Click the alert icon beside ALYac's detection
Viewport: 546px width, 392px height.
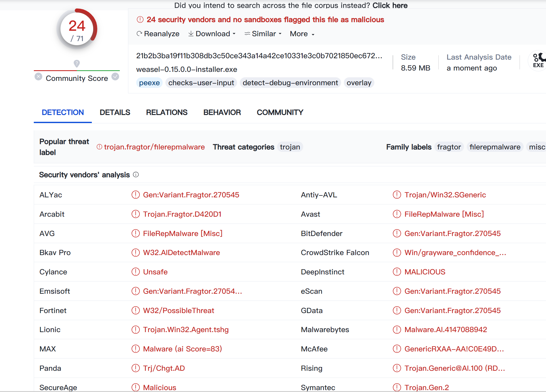coord(135,195)
